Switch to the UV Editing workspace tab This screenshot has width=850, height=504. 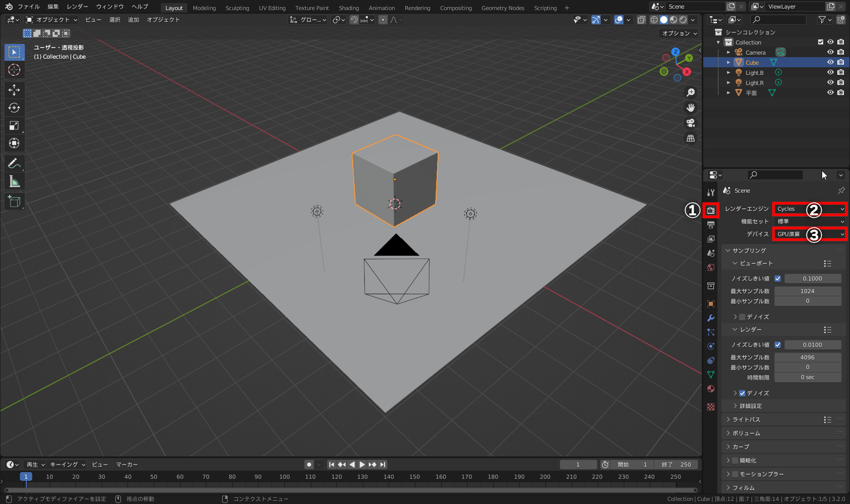coord(272,8)
